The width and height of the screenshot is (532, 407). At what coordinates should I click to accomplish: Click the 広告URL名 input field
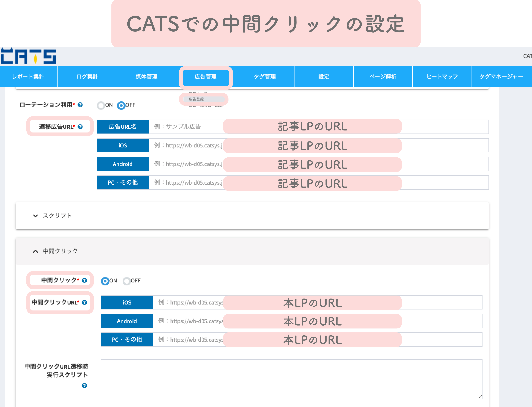[319, 127]
